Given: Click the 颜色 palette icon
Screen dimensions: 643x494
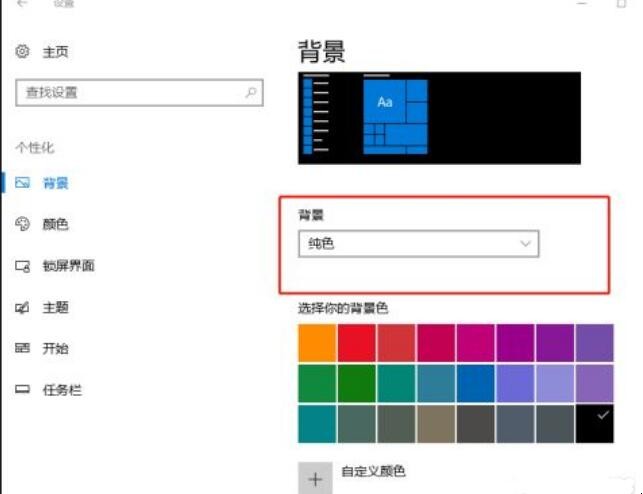Looking at the screenshot, I should pos(22,224).
